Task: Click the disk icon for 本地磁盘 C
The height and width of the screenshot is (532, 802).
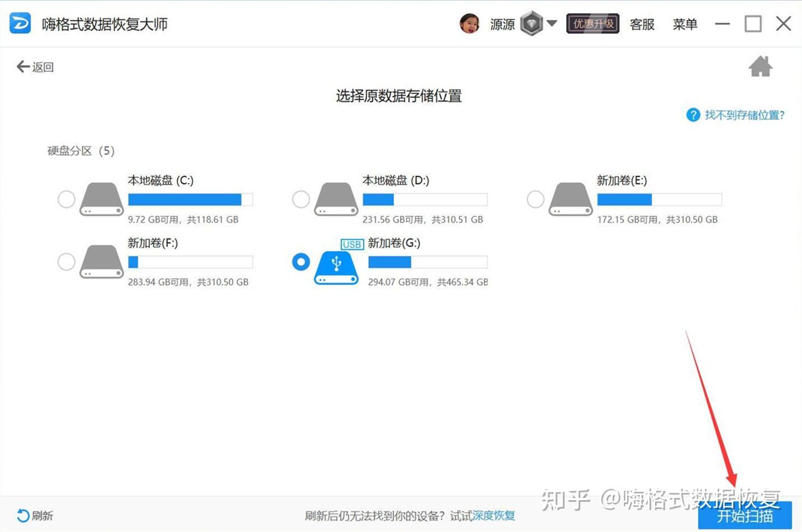Action: tap(102, 199)
